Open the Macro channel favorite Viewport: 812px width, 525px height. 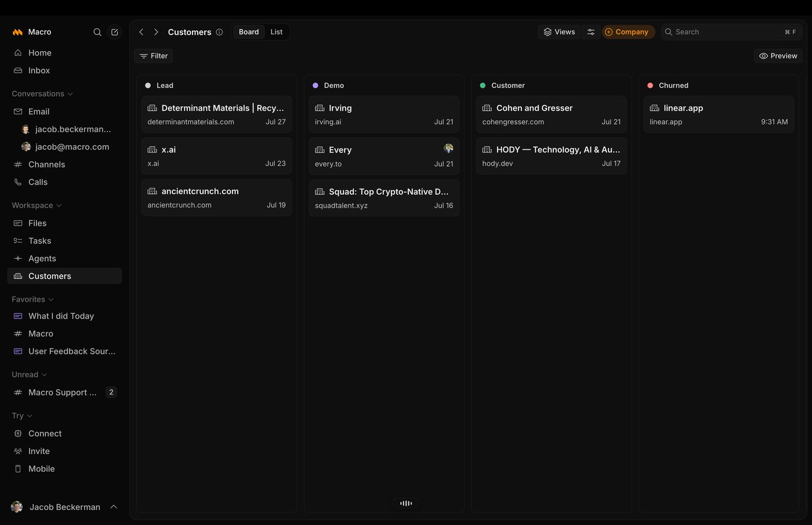pyautogui.click(x=64, y=334)
